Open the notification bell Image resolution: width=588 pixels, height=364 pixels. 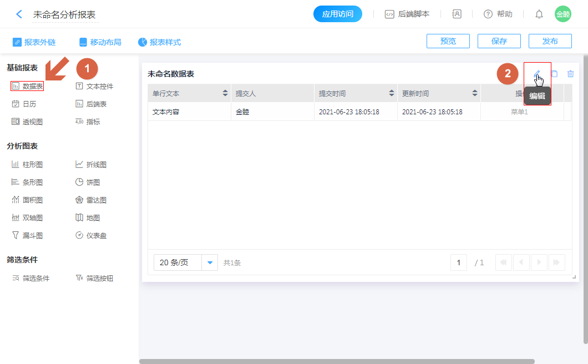tap(539, 14)
